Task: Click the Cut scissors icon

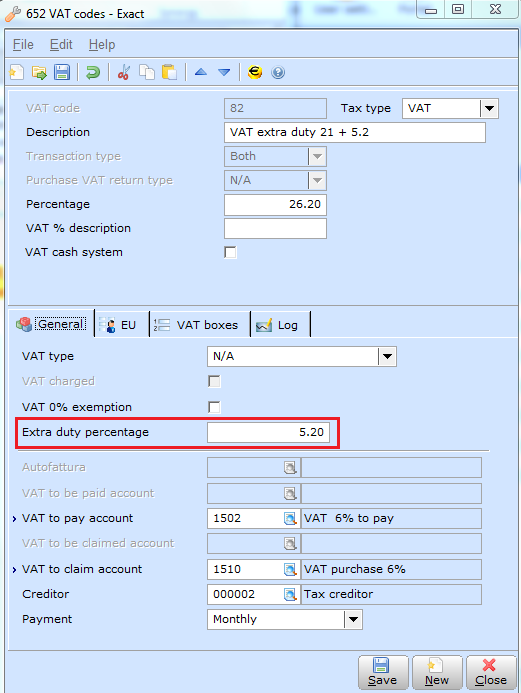Action: [124, 72]
